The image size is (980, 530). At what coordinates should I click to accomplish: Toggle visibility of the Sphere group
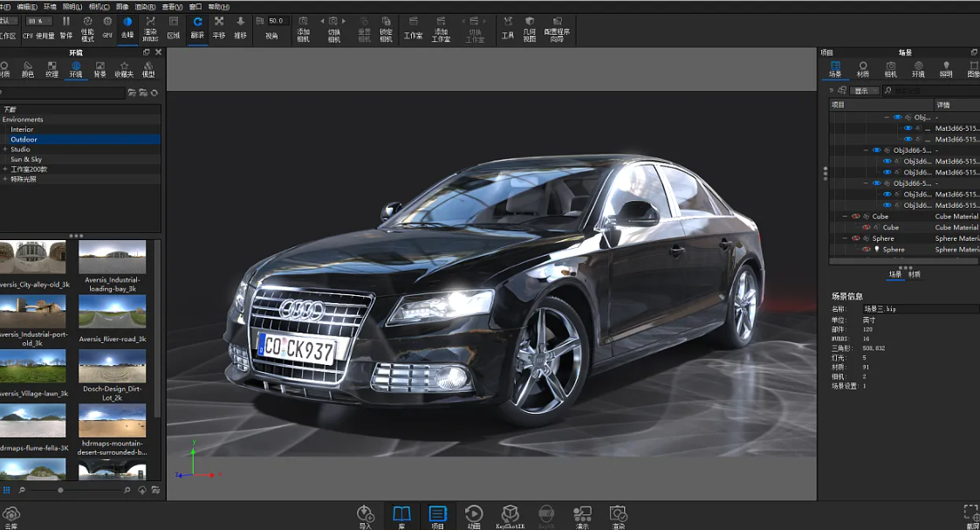856,238
